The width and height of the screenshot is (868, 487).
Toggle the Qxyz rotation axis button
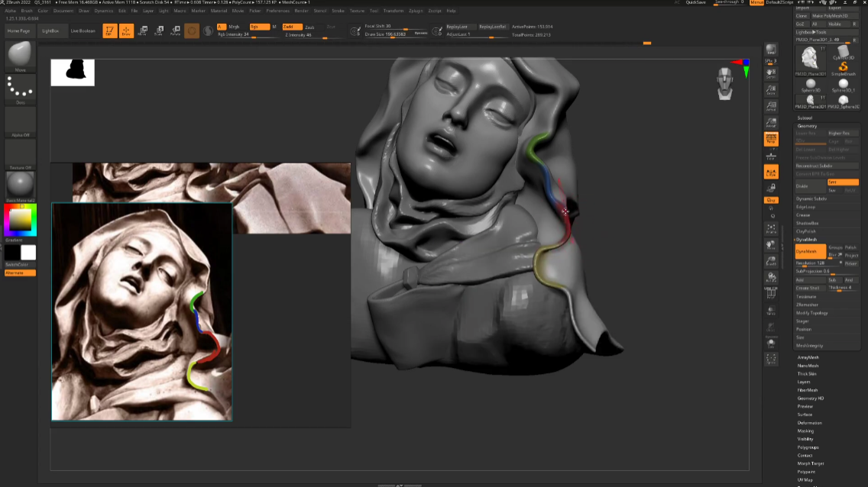click(x=770, y=200)
